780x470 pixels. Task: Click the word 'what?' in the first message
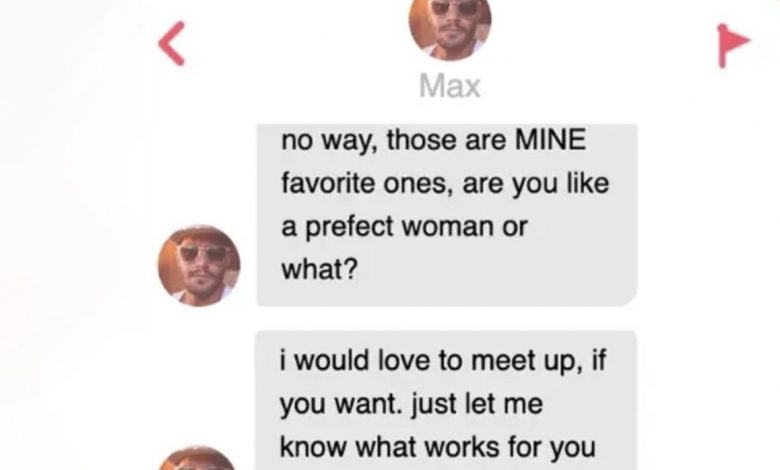click(319, 270)
